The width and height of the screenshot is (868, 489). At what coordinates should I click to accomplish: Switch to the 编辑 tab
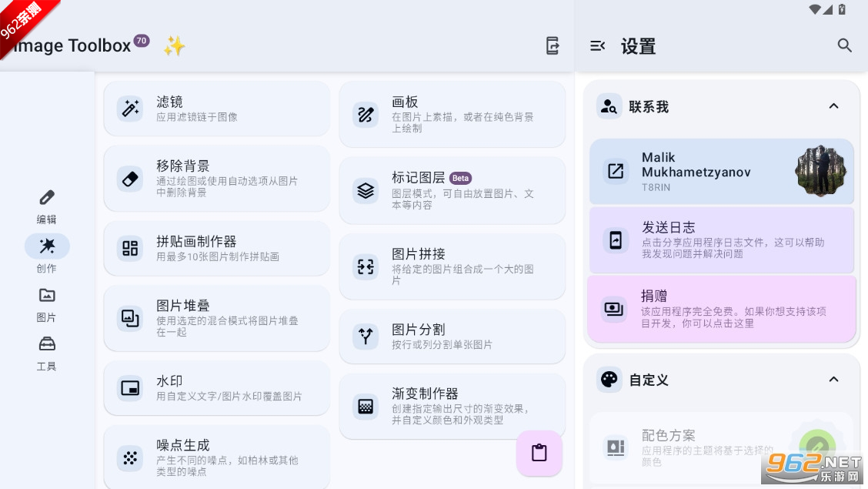[x=47, y=206]
